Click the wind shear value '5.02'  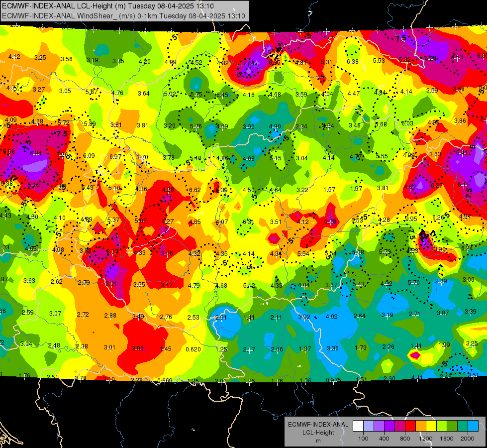click(170, 94)
